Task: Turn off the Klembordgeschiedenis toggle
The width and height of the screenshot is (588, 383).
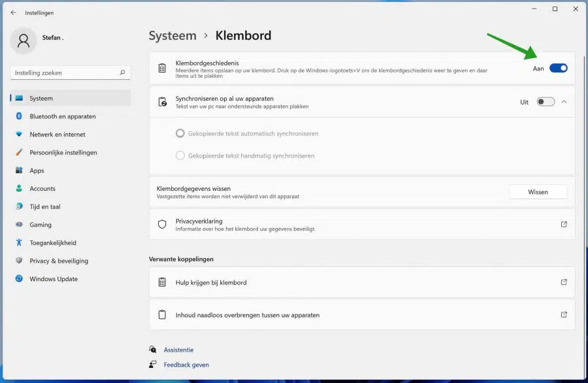Action: 559,68
